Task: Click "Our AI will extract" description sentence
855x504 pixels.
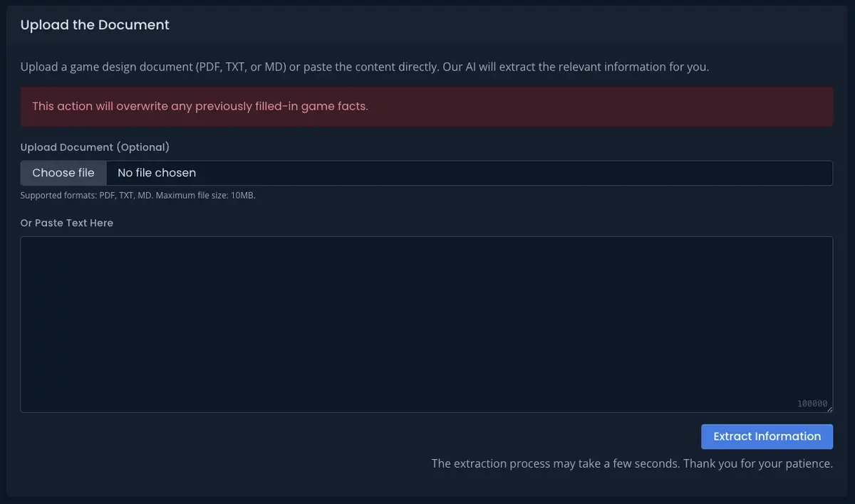Action: (576, 68)
